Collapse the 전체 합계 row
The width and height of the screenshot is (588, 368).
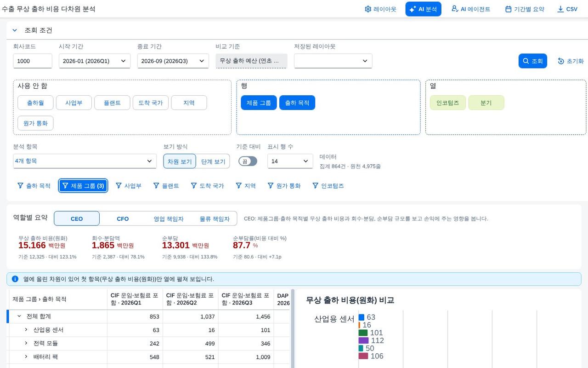(19, 316)
